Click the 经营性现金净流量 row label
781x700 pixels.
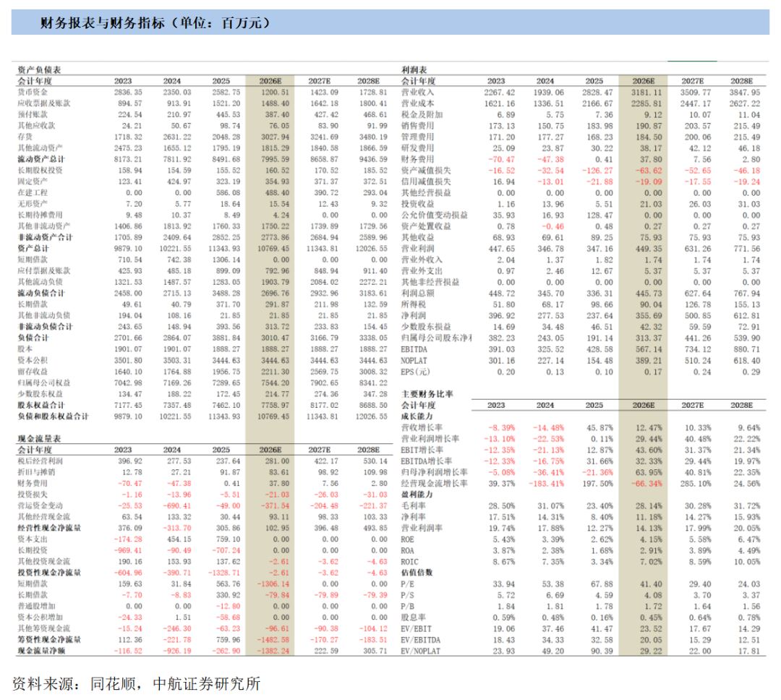pyautogui.click(x=49, y=528)
